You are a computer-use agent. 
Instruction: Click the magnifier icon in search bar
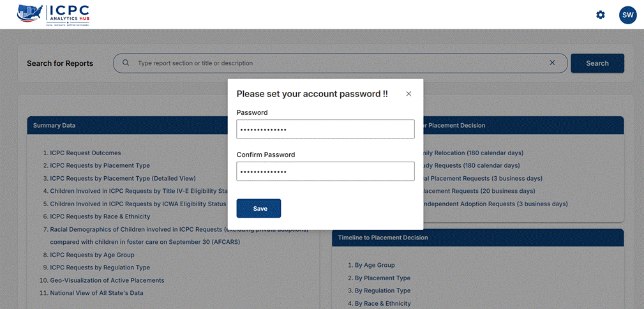[x=126, y=63]
